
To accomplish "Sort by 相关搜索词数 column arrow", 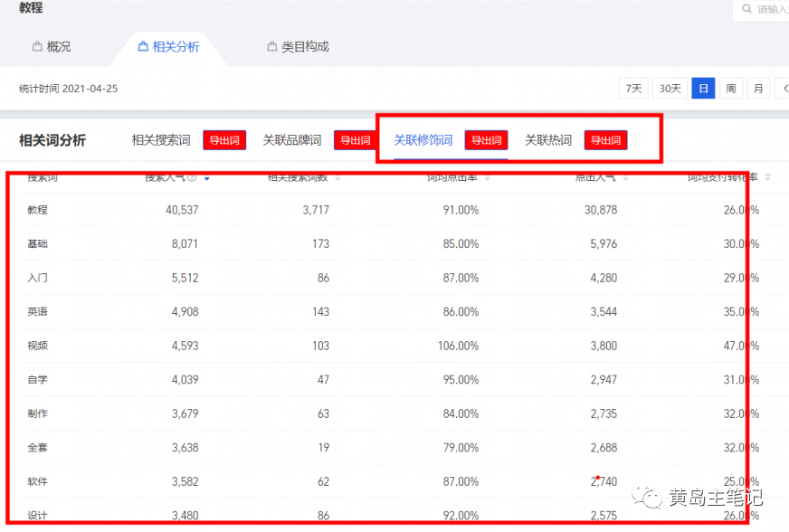I will 337,178.
